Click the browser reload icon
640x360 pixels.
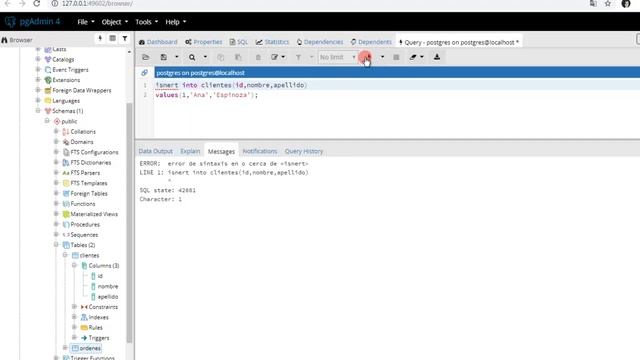(x=37, y=4)
